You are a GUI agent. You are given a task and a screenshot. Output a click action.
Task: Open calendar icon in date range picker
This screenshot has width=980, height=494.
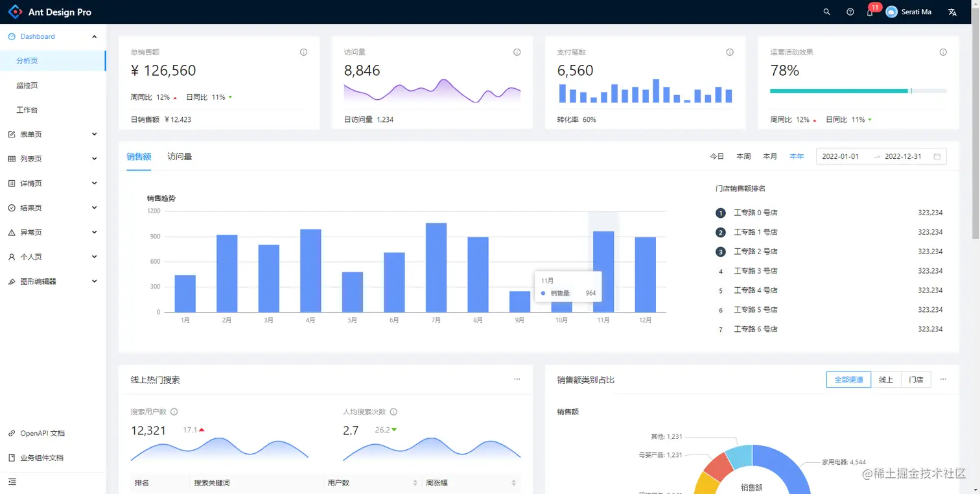tap(937, 156)
